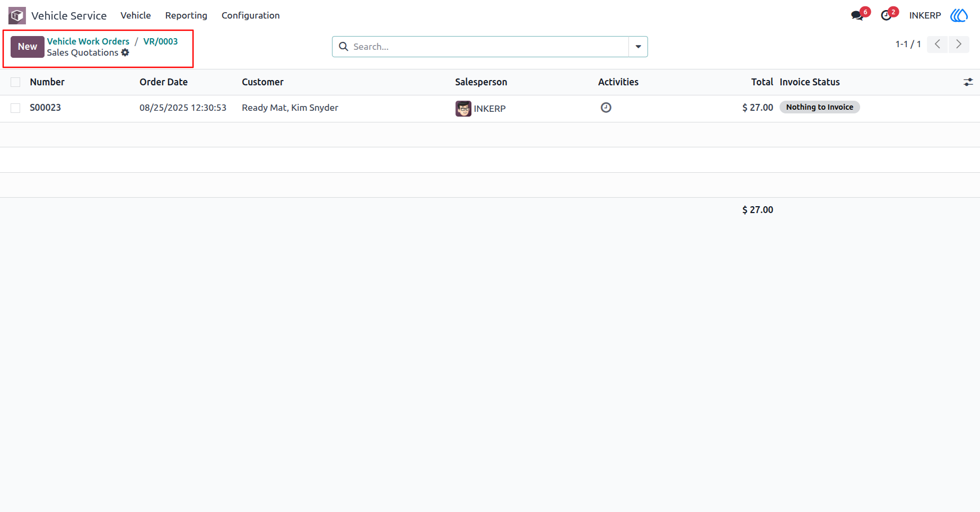The width and height of the screenshot is (980, 512).
Task: Go to the previous page arrow
Action: (x=938, y=45)
